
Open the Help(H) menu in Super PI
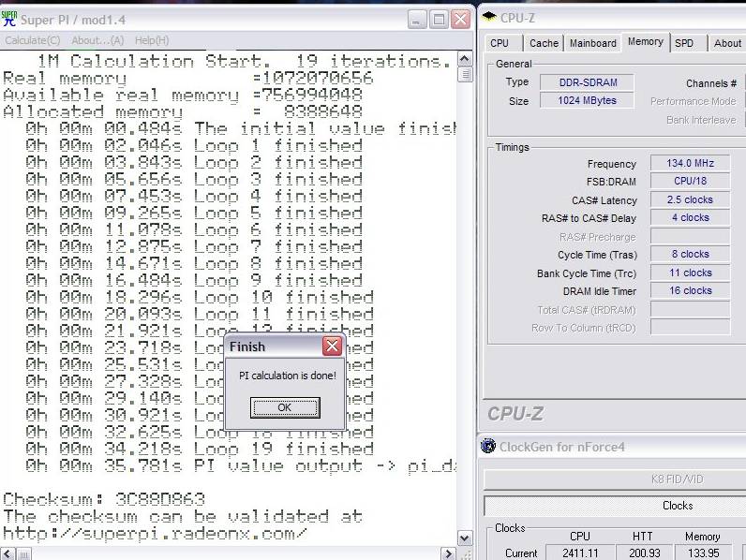click(152, 40)
